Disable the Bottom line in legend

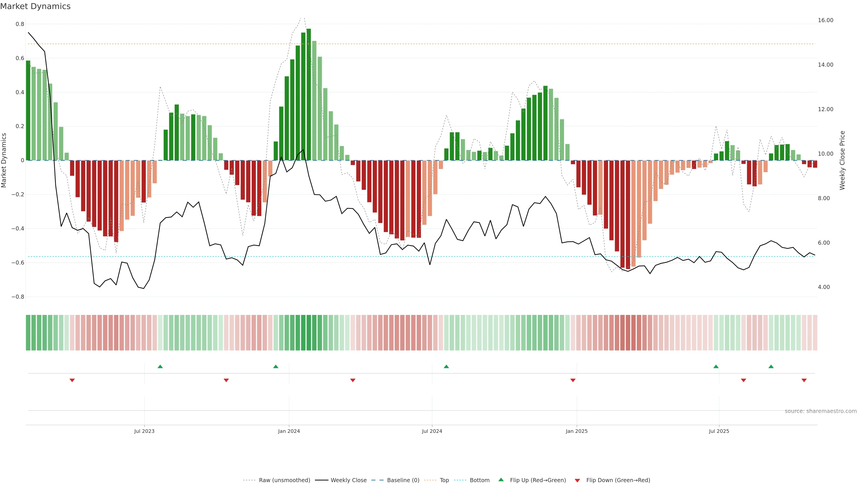click(479, 480)
